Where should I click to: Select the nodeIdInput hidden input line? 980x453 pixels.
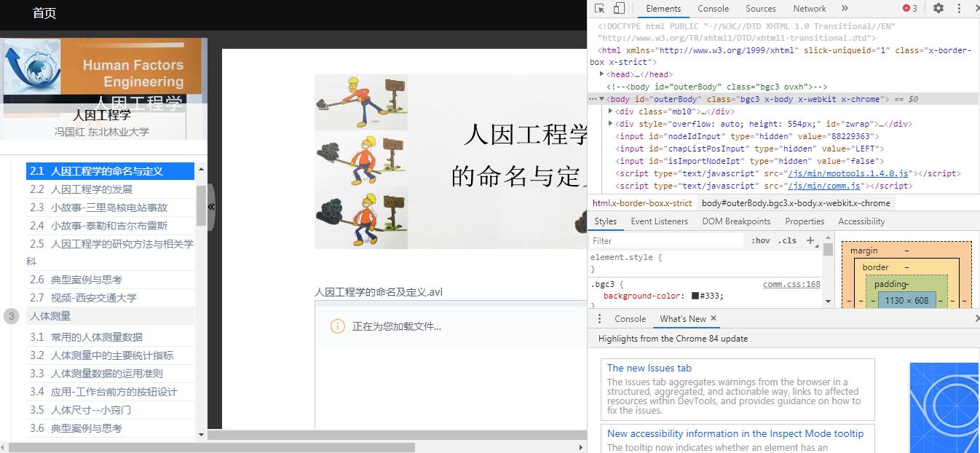pos(747,136)
